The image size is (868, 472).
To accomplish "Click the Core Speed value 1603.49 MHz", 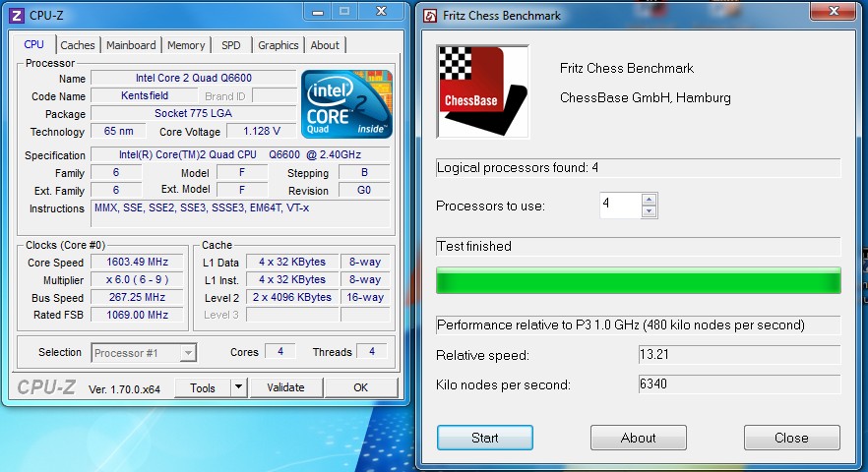I will coord(138,262).
